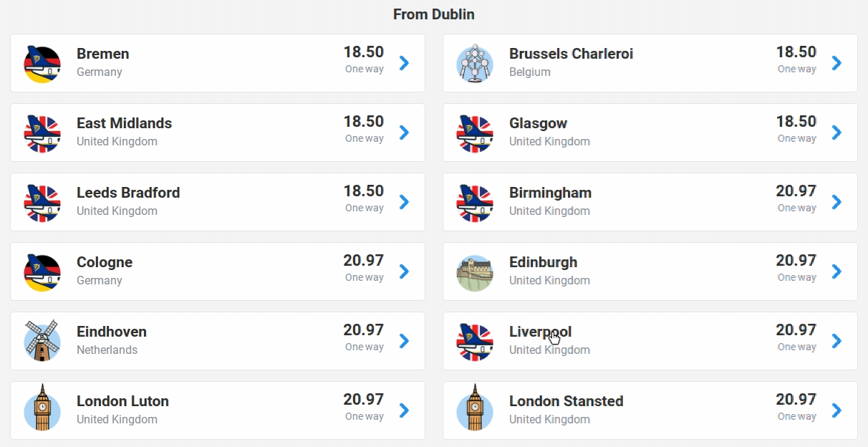Click the Glasgow 18.50 fare price
This screenshot has width=868, height=447.
tap(796, 122)
